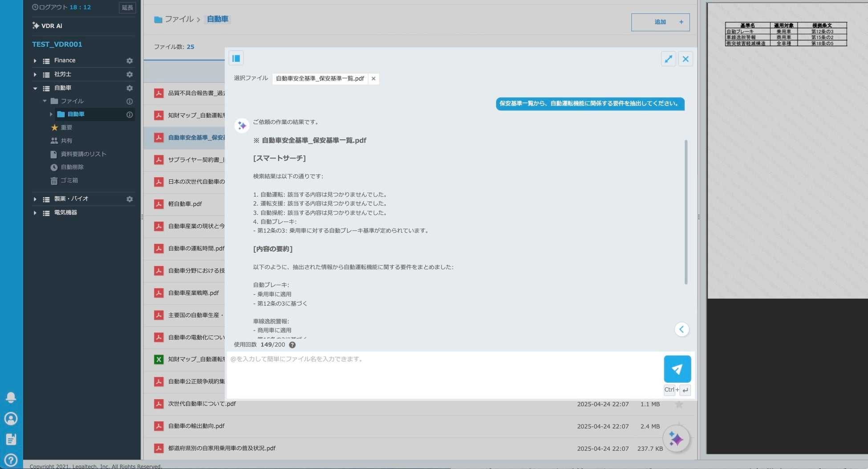The width and height of the screenshot is (868, 469).
Task: Click the 延長 session extend button
Action: coord(127,8)
